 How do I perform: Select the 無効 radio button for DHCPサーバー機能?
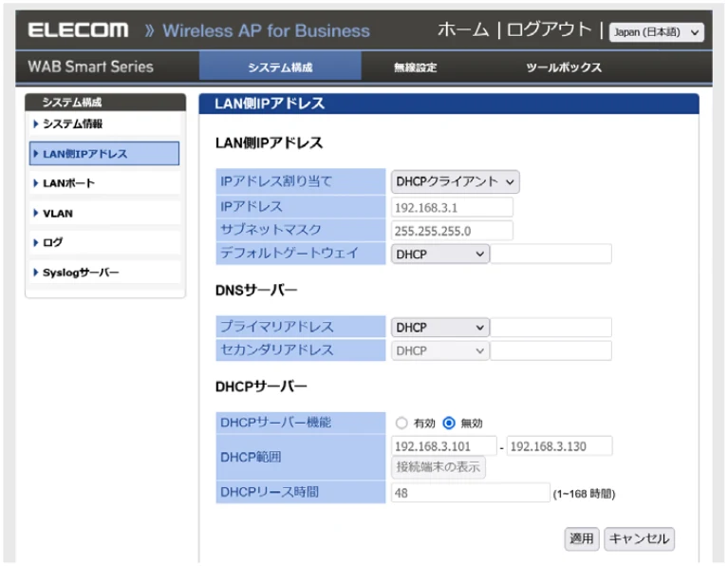[449, 423]
